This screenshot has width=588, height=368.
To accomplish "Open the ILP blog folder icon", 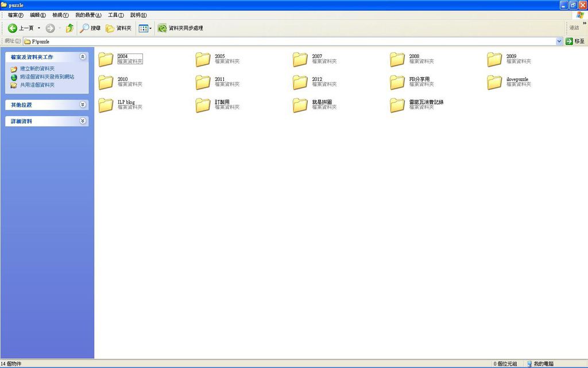I will tap(106, 105).
